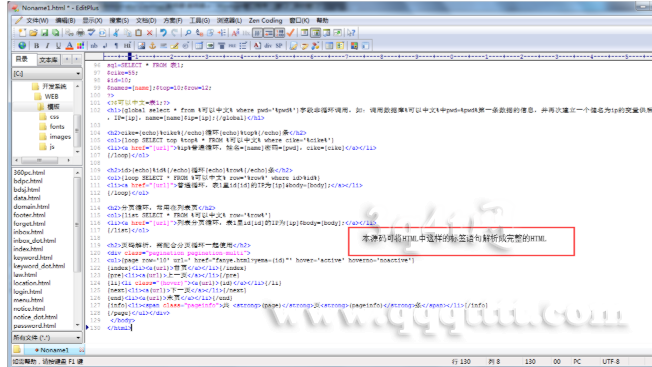Open the Zen Coding menu
652x367 pixels.
(265, 20)
